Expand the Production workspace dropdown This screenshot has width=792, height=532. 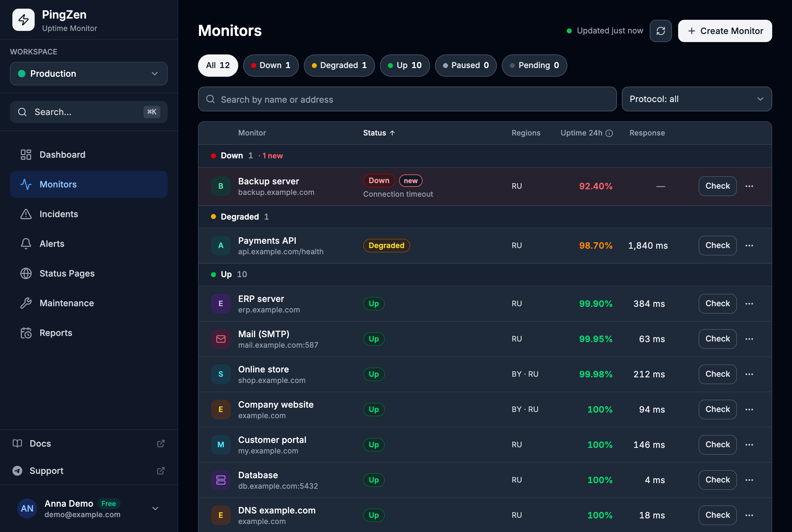(88, 74)
